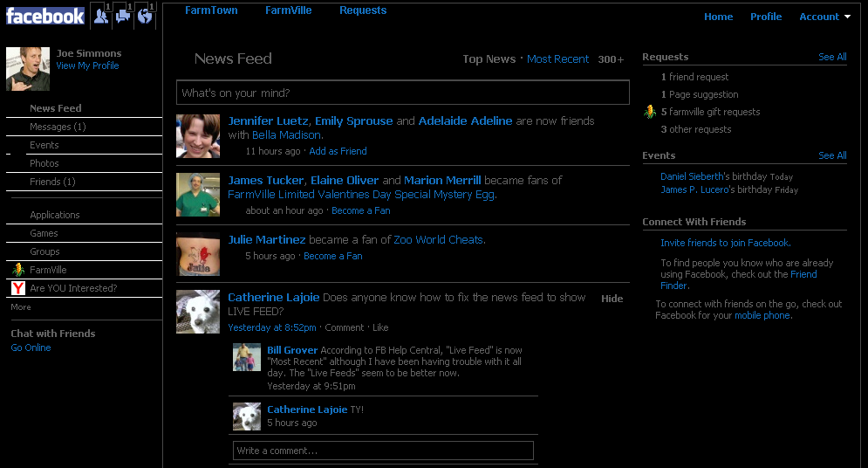Click See All for Requests
The width and height of the screenshot is (868, 468).
[x=832, y=57]
